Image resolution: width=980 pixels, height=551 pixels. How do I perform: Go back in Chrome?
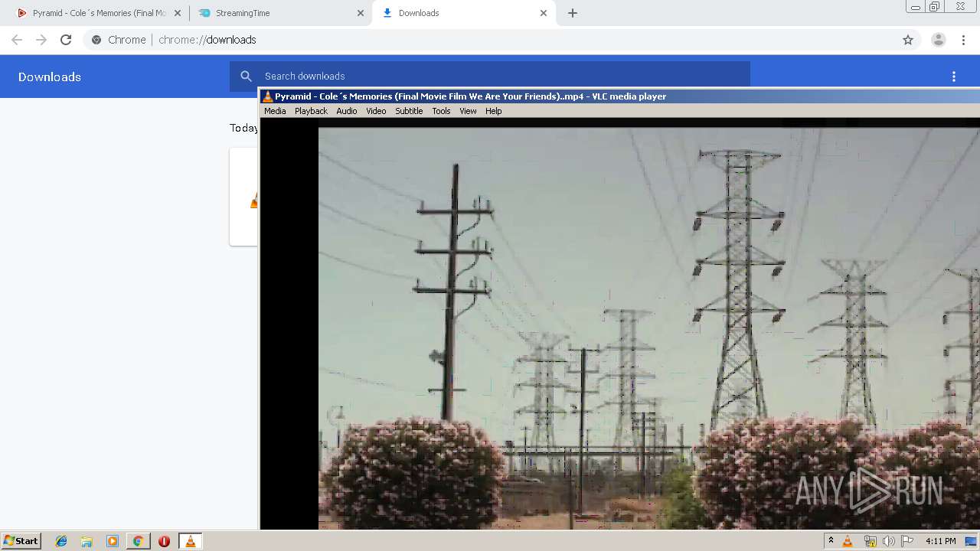click(x=17, y=40)
